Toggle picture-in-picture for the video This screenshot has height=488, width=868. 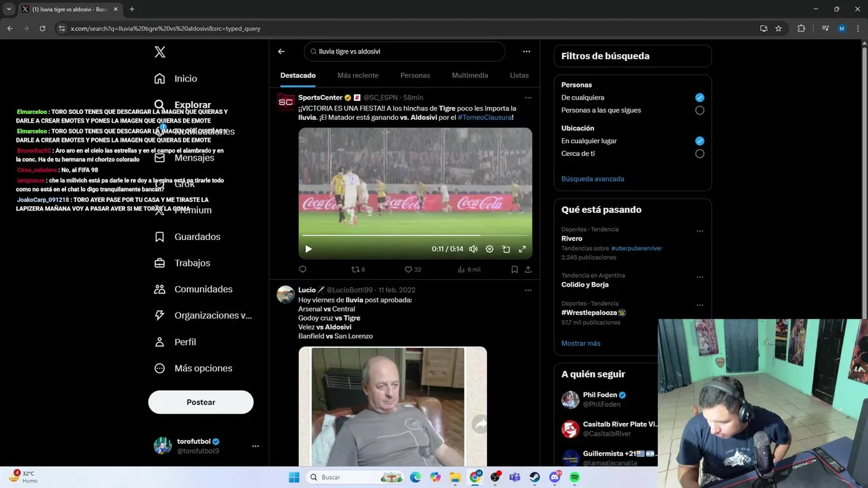click(506, 249)
